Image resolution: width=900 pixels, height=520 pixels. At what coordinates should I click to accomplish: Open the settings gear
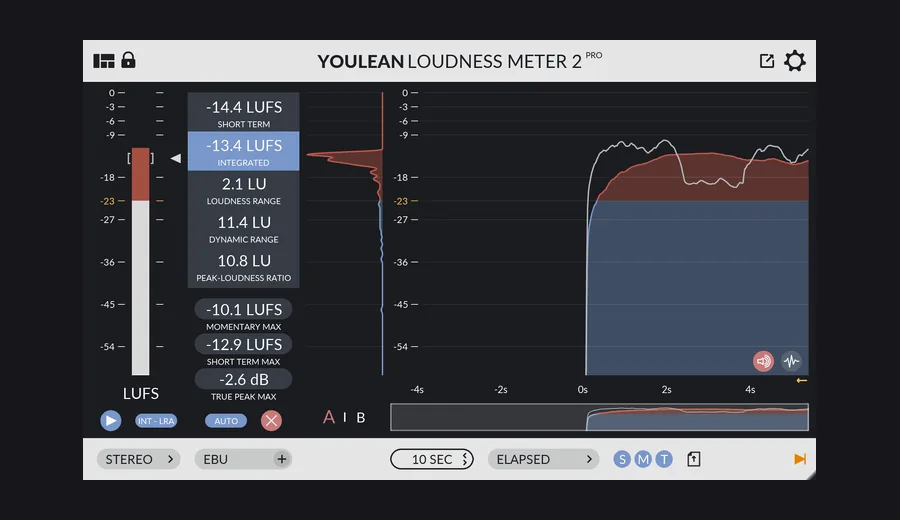[795, 61]
